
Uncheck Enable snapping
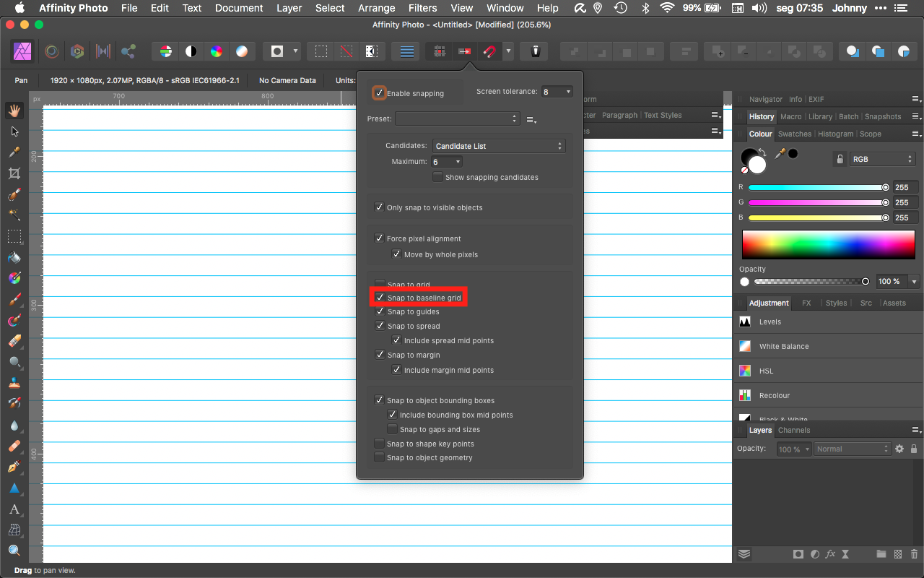click(x=380, y=92)
